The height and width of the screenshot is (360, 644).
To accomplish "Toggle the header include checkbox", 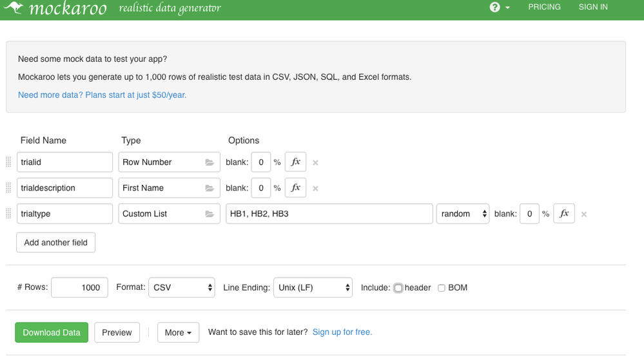I will click(398, 288).
